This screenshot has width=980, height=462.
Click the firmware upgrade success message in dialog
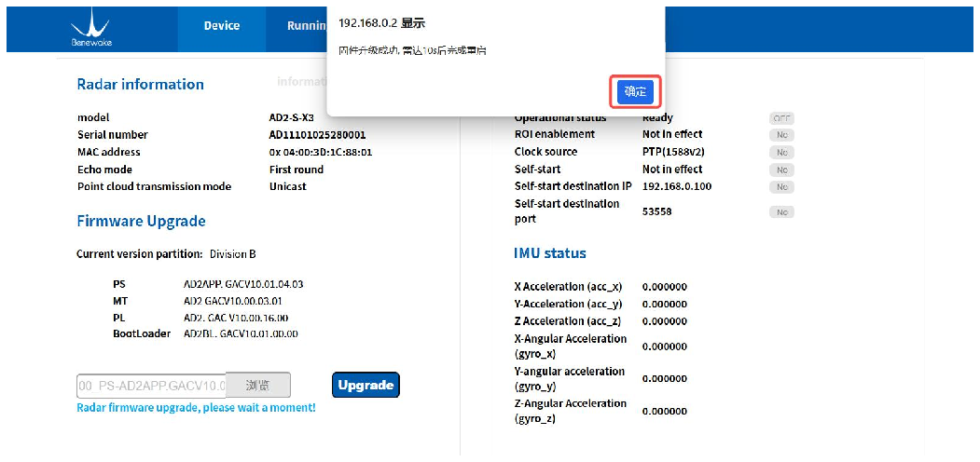pos(412,50)
